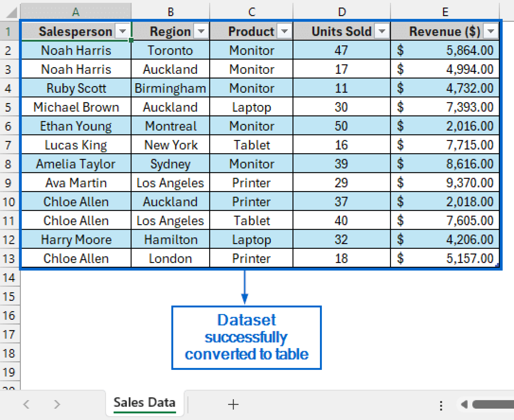This screenshot has width=514, height=420.
Task: Click the Add New Sheet plus icon
Action: [233, 404]
